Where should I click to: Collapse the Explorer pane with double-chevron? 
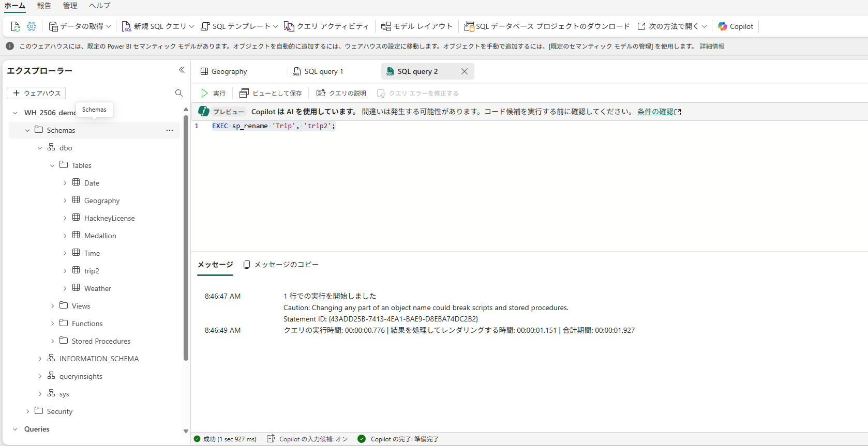point(182,70)
